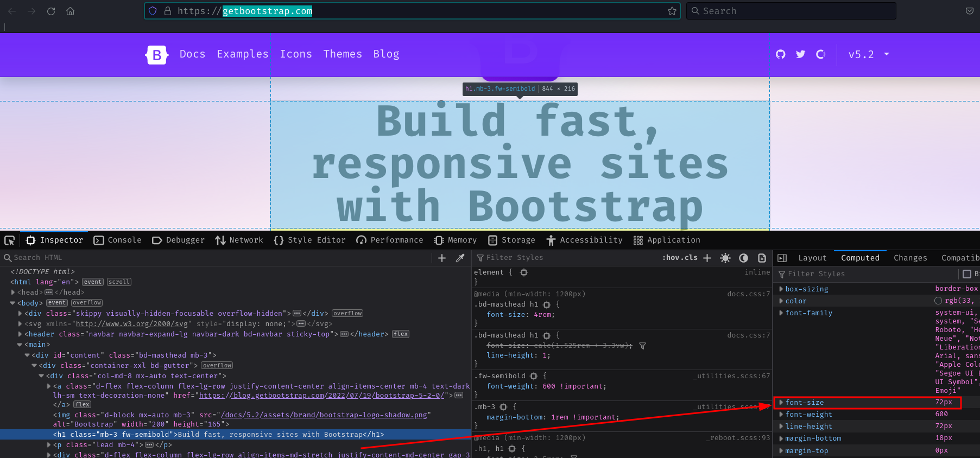This screenshot has height=458, width=980.
Task: Expand the box-sizing computed property
Action: click(x=781, y=289)
